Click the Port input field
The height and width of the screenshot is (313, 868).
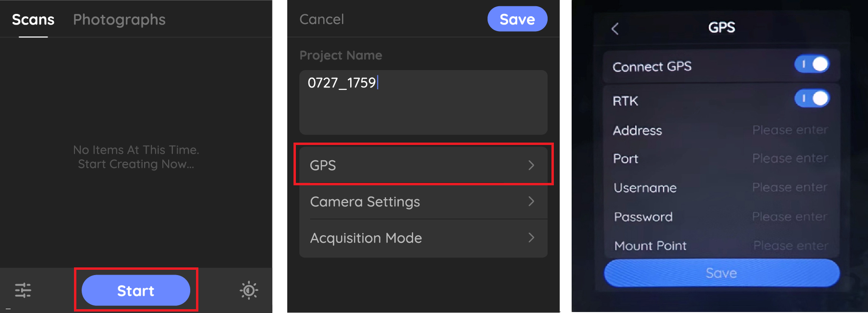[x=789, y=158]
